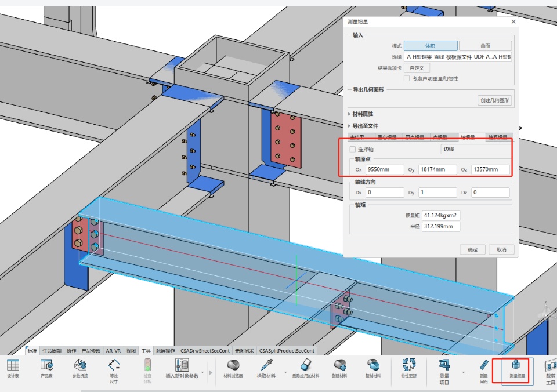Launch the 参数桥接 tool

click(x=80, y=369)
